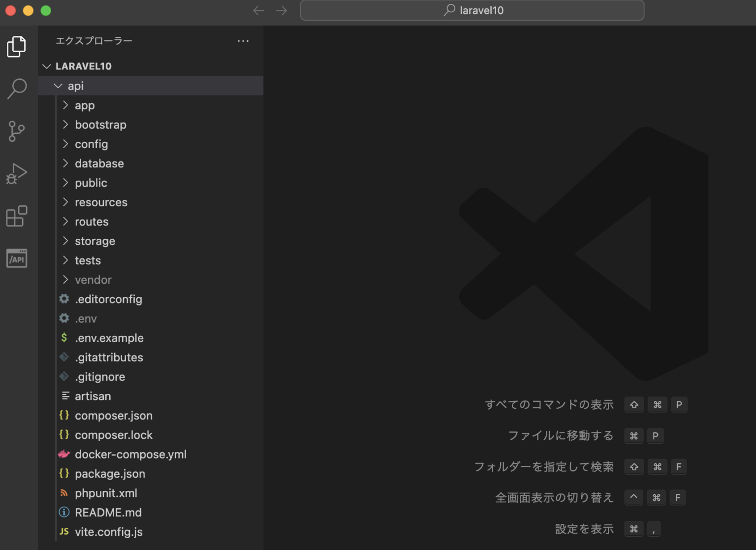Image resolution: width=756 pixels, height=550 pixels.
Task: Open the Run and Debug panel
Action: point(17,173)
